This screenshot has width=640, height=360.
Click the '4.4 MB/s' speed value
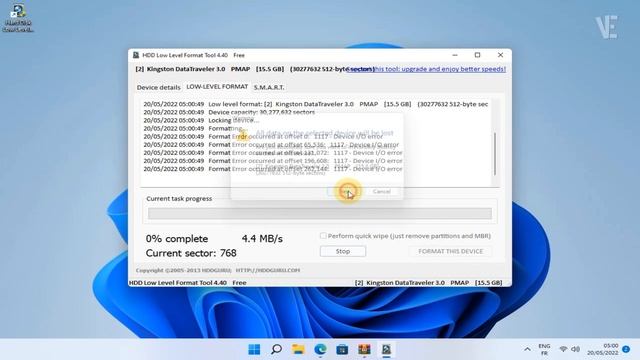262,239
